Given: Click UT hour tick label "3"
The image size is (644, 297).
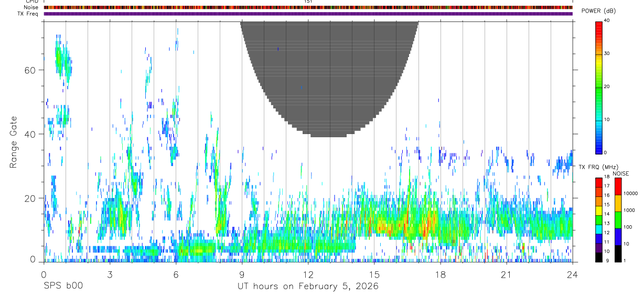Looking at the screenshot, I should point(110,274).
